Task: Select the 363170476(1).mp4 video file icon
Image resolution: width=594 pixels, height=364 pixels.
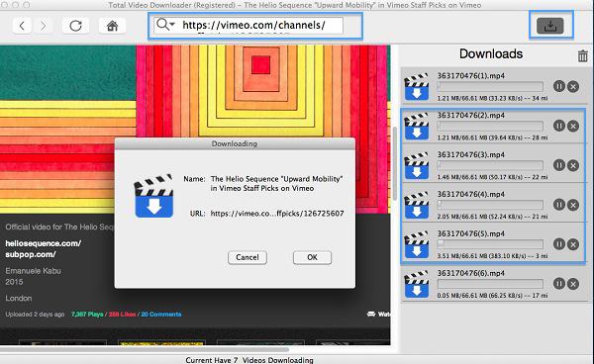Action: pos(417,87)
